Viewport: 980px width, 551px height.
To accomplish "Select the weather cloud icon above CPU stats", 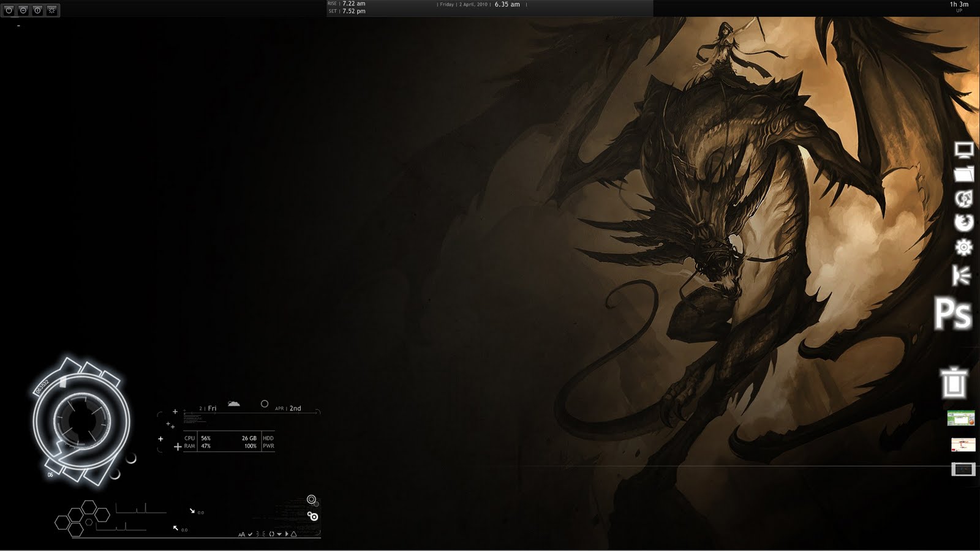I will tap(233, 403).
